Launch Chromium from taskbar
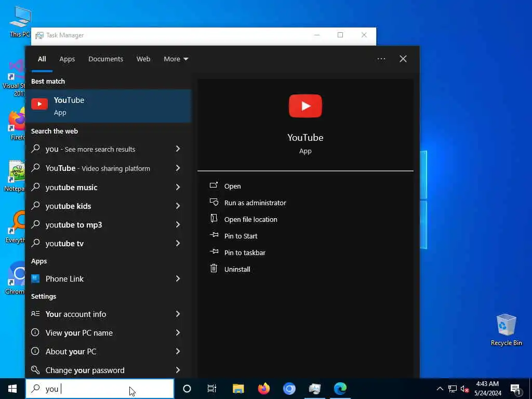 point(289,389)
